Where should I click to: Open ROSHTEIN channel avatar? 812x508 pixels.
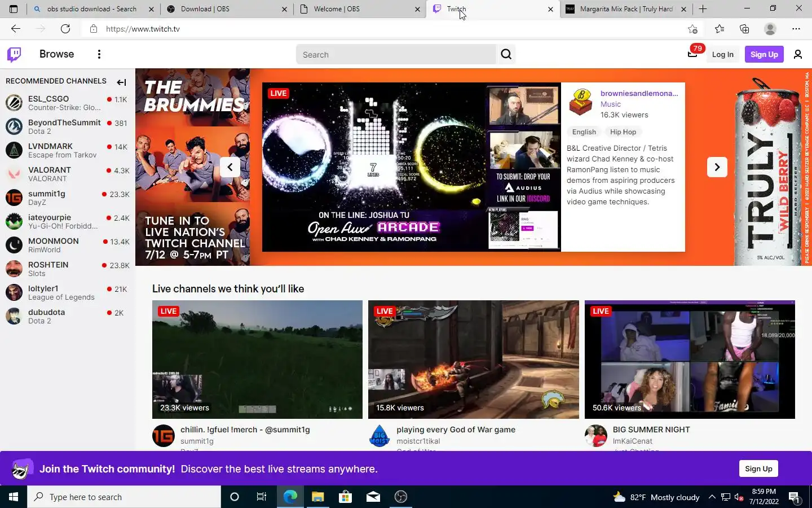coord(14,269)
